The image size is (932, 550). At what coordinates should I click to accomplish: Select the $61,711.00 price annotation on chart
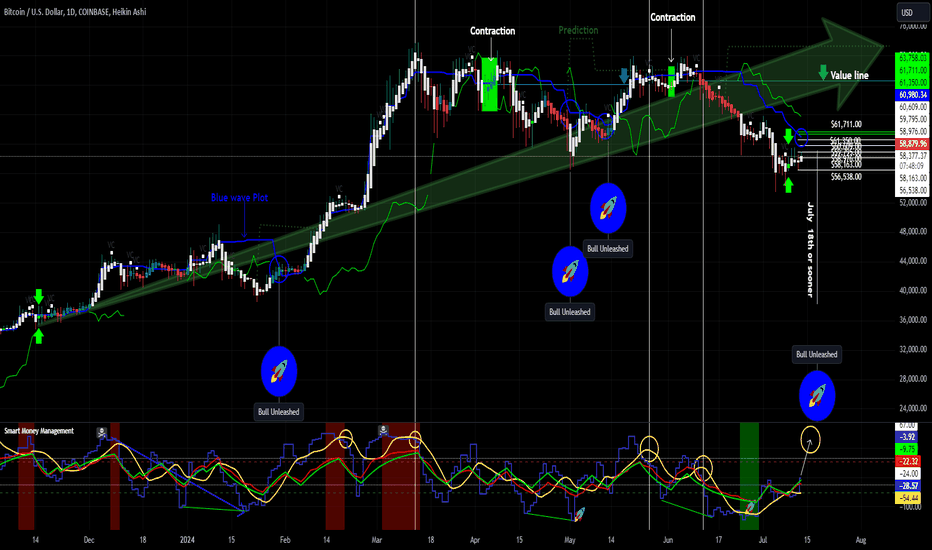tap(846, 124)
